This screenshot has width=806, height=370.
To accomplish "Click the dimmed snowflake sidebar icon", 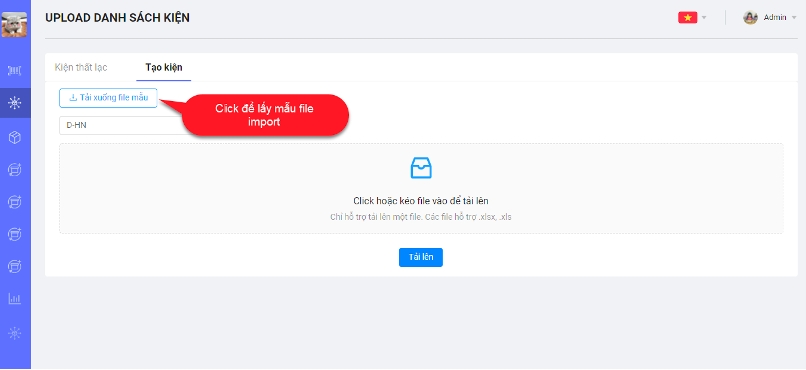I will point(15,333).
